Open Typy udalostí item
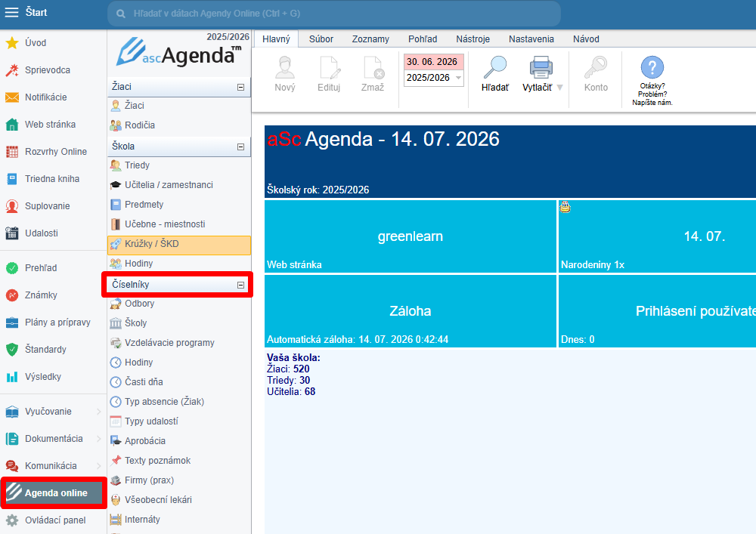The image size is (756, 534). (x=179, y=421)
